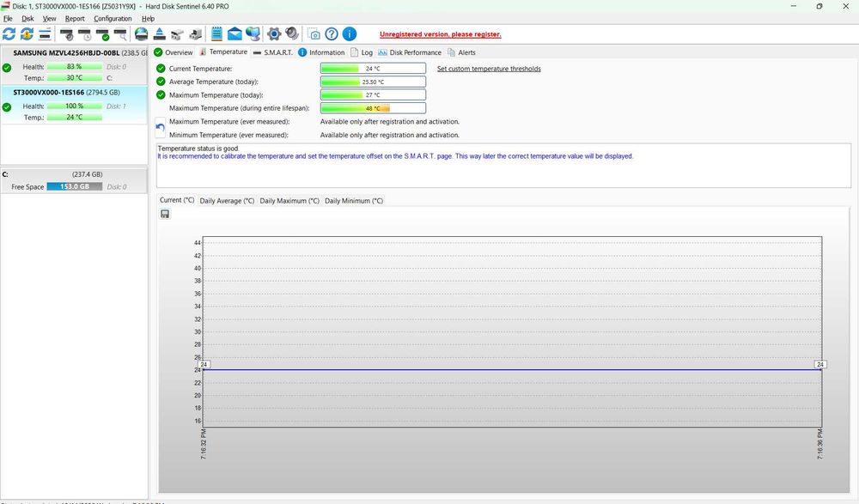Click the disk icon with clock overlay
This screenshot has height=504, width=859.
point(85,34)
